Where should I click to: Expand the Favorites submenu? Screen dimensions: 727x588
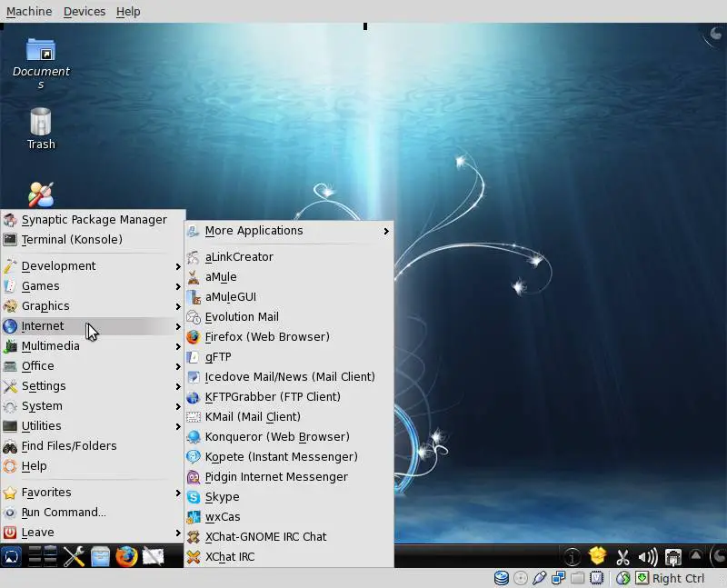(x=93, y=492)
